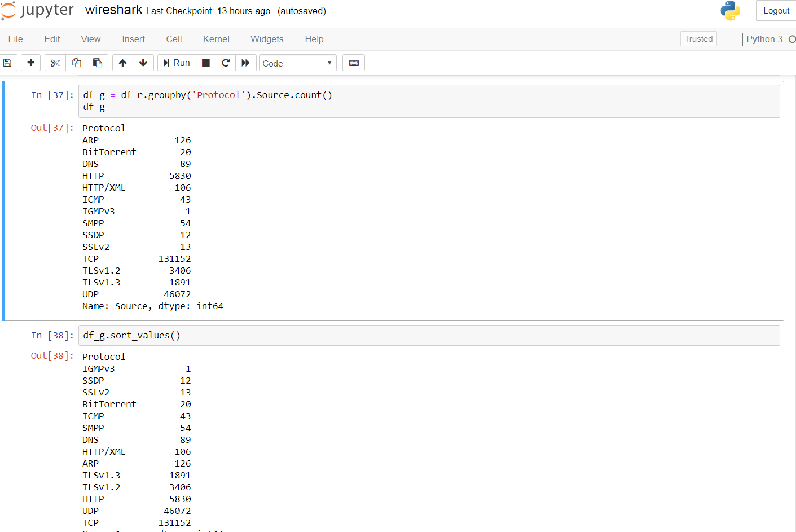Click the Trusted notebook indicator
Viewport: 796px width, 532px height.
click(x=698, y=39)
